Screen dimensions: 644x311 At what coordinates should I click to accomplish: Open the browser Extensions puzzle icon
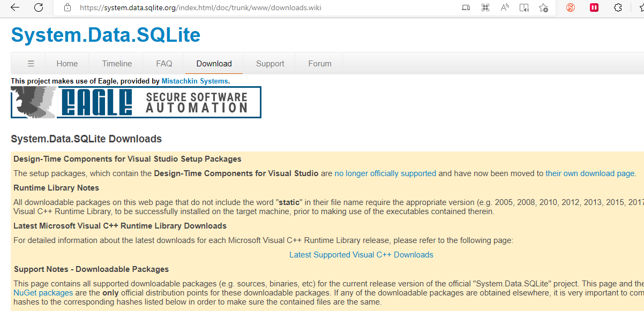click(618, 7)
